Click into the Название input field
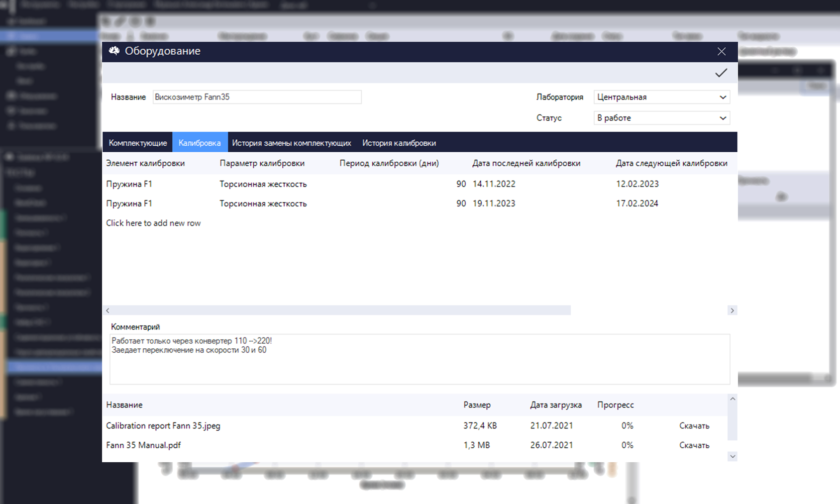The image size is (840, 504). pos(257,97)
